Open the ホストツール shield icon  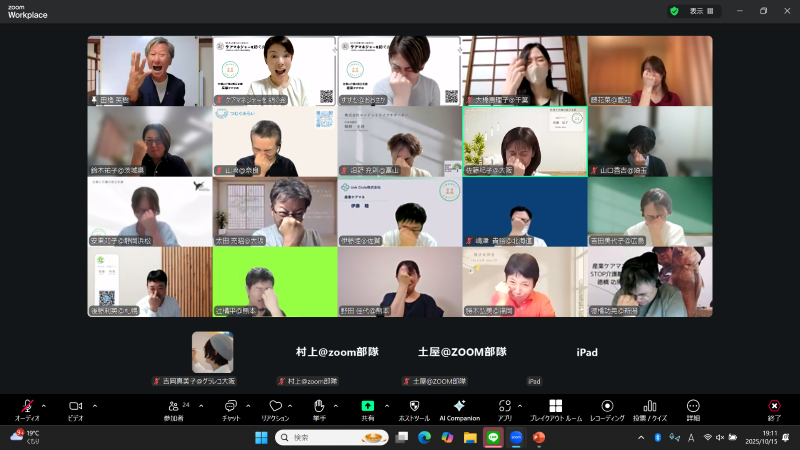[x=414, y=407]
